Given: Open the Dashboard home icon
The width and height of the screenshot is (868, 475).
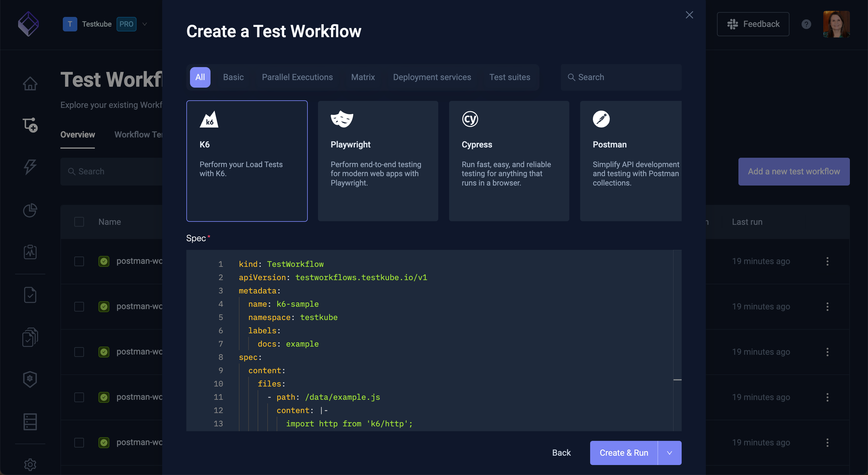Looking at the screenshot, I should tap(30, 84).
